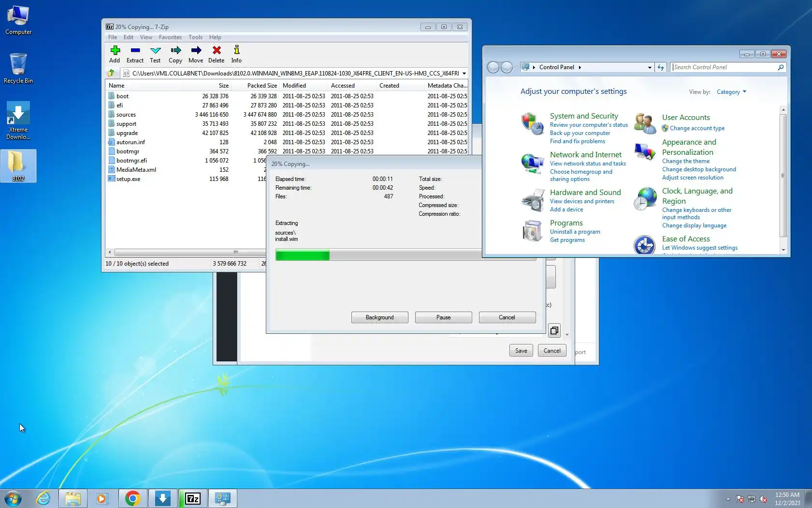Screen dimensions: 812x508
Task: Open the Ease of Access icon
Action: click(644, 245)
